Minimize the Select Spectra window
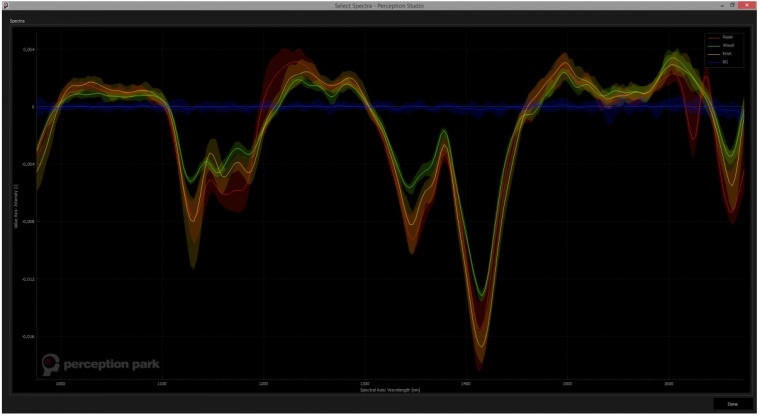The height and width of the screenshot is (416, 760). 720,6
